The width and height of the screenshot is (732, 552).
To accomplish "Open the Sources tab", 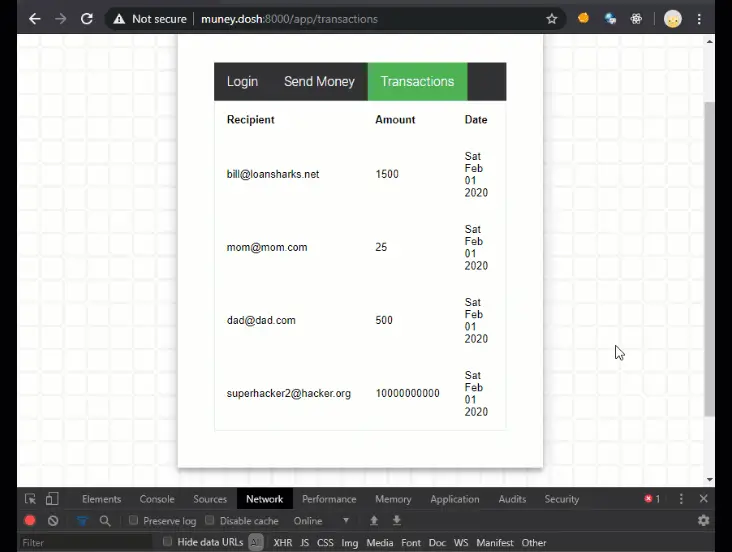I will click(210, 499).
